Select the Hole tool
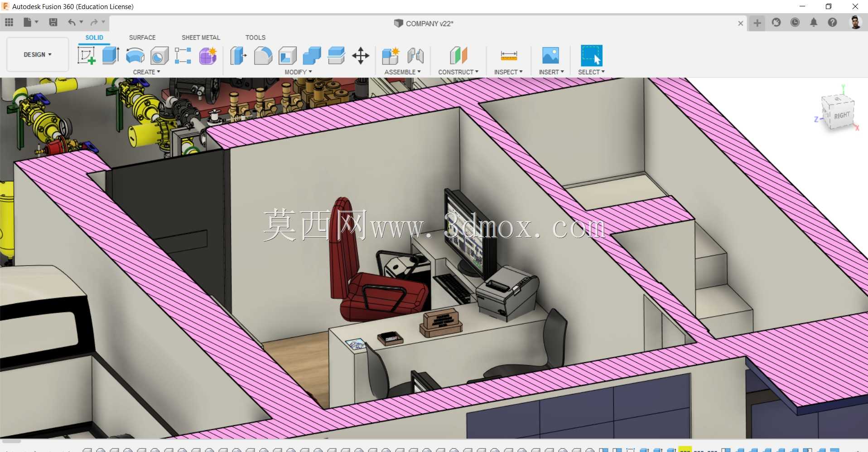This screenshot has width=868, height=452. click(x=159, y=56)
